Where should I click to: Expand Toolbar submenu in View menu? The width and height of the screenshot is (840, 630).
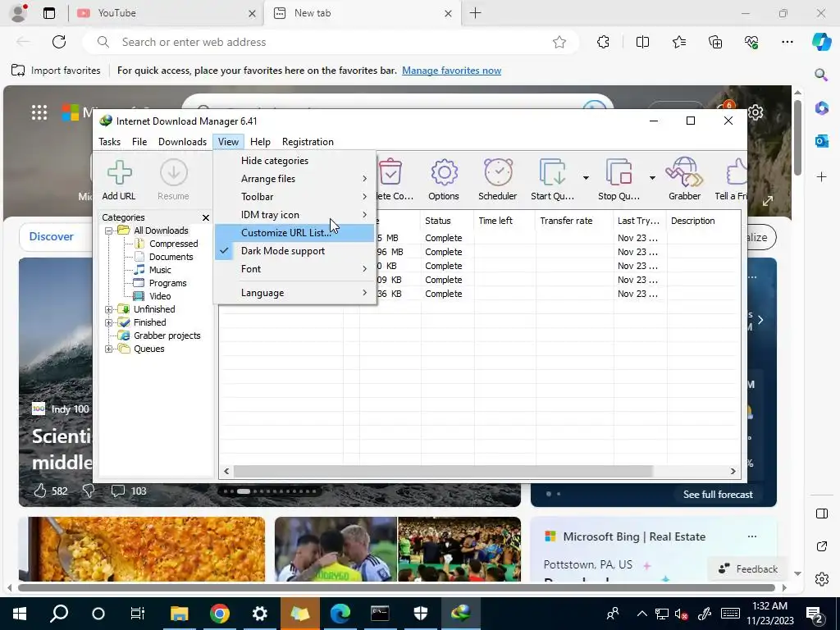(x=294, y=197)
